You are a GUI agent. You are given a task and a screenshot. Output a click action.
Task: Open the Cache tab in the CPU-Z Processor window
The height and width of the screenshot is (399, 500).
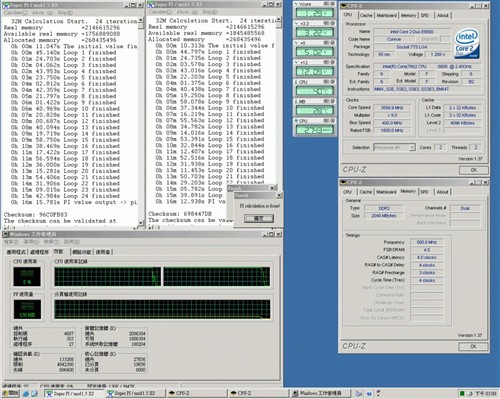coord(366,15)
